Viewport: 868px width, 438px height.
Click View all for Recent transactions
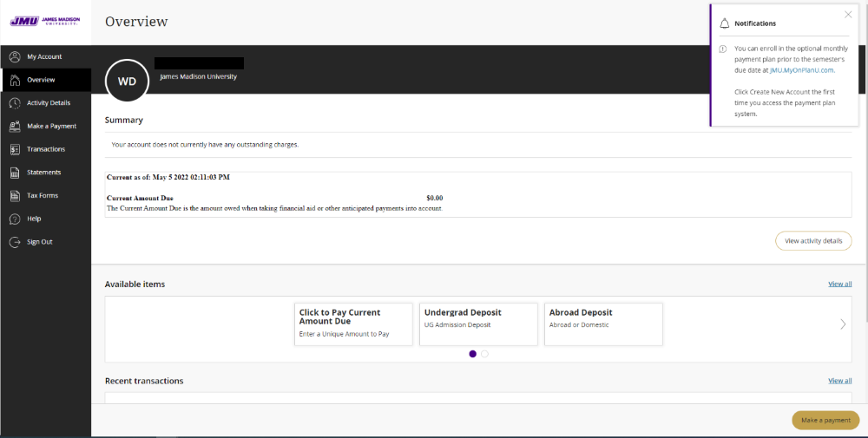[x=839, y=381]
